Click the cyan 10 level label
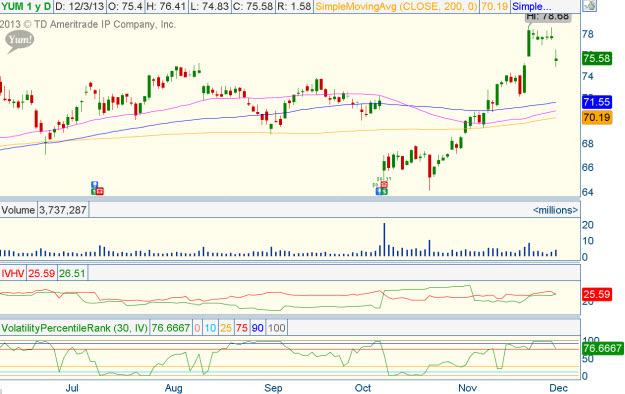 [x=210, y=328]
